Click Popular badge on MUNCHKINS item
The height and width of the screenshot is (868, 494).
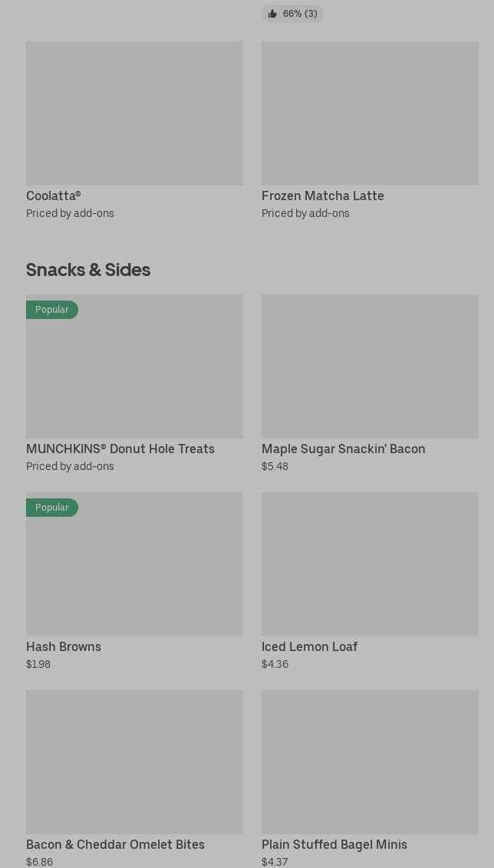point(52,310)
